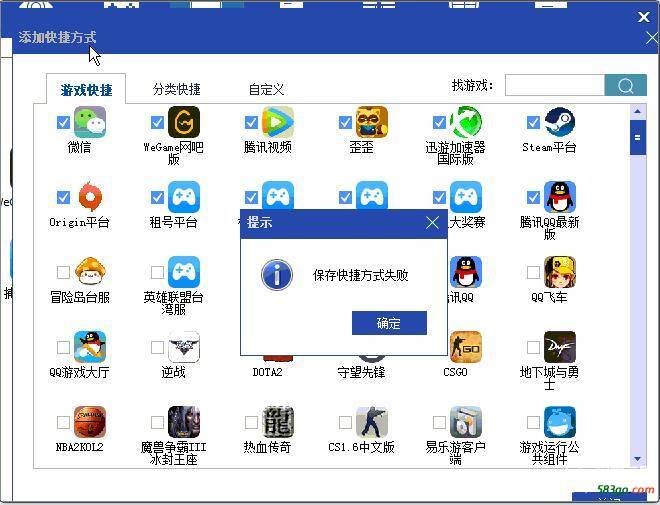The image size is (660, 505).
Task: Switch to the 游戏快捷 tab
Action: coord(86,89)
